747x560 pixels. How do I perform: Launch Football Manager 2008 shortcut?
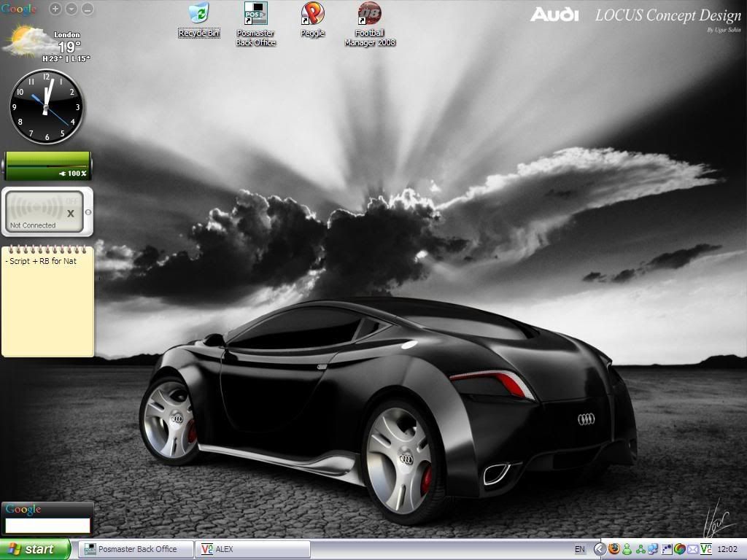point(370,24)
